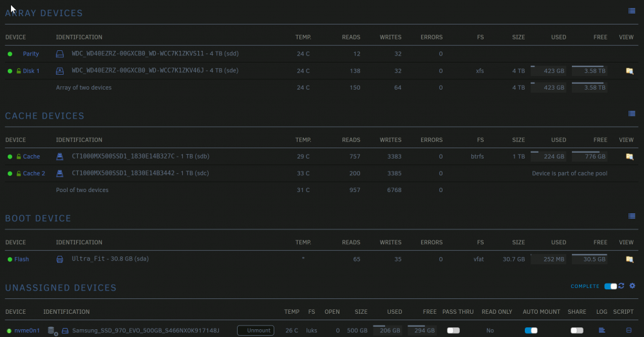The image size is (644, 337).
Task: Browse Disk 1 using the folder view icon
Action: (x=629, y=71)
